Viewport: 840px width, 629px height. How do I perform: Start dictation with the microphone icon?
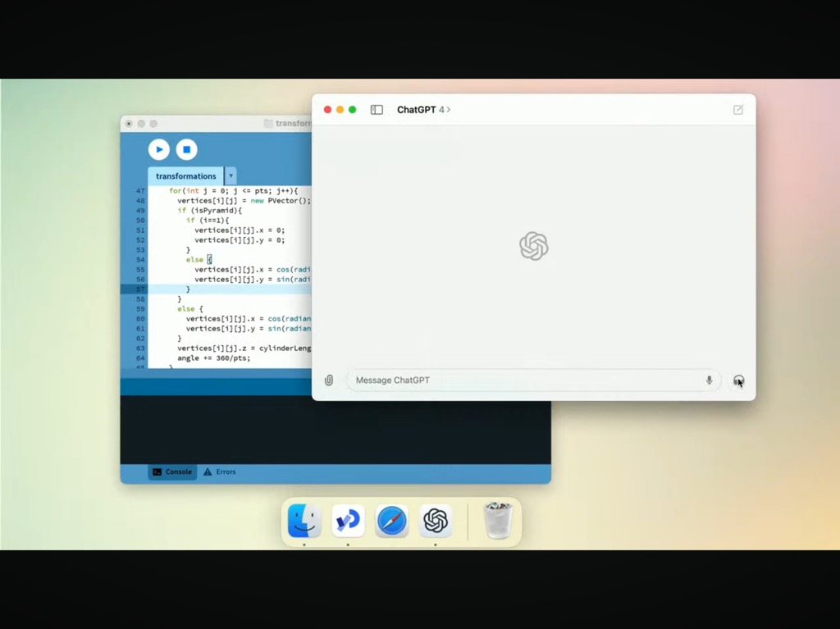point(709,381)
